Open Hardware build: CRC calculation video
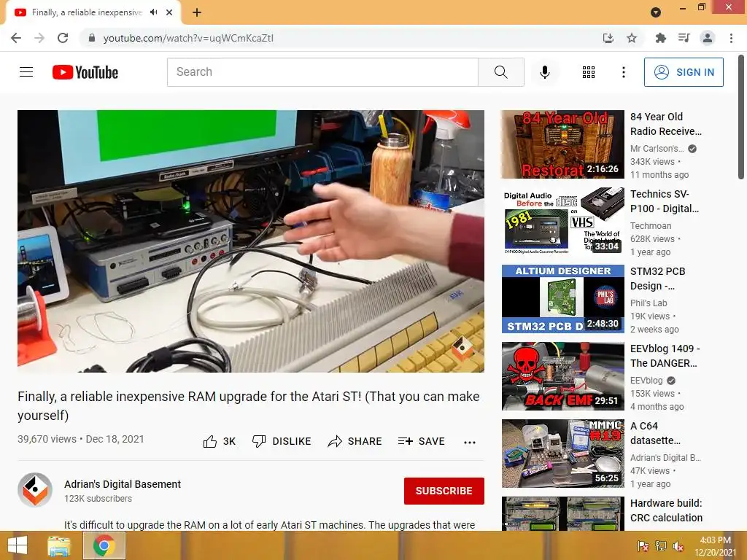The width and height of the screenshot is (747, 560). [x=667, y=510]
